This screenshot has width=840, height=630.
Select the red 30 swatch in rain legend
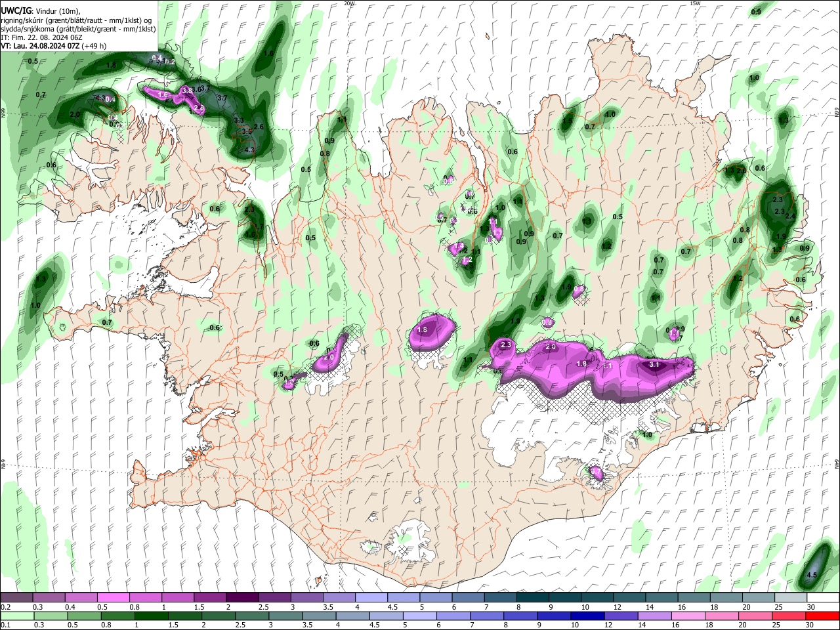click(x=823, y=616)
